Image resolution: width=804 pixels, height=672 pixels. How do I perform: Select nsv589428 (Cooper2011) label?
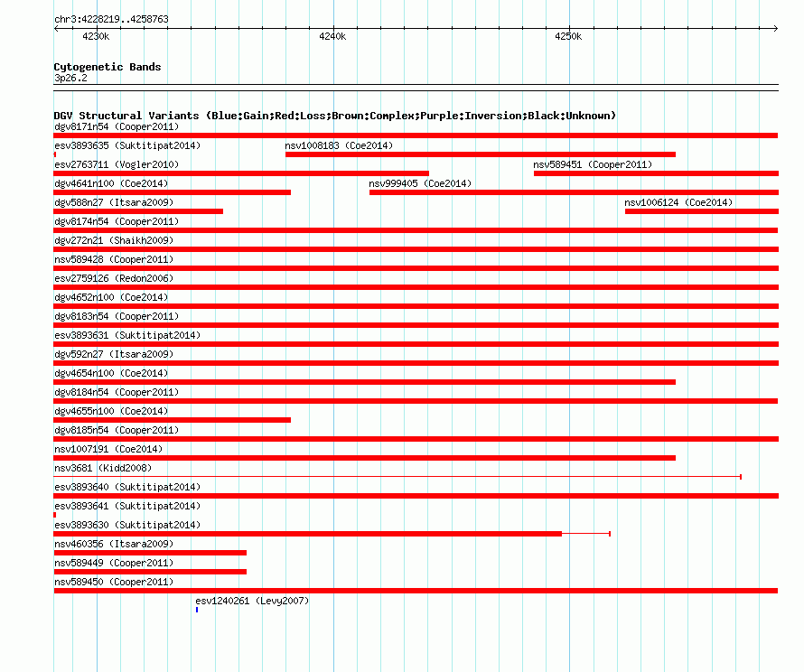coord(114,259)
